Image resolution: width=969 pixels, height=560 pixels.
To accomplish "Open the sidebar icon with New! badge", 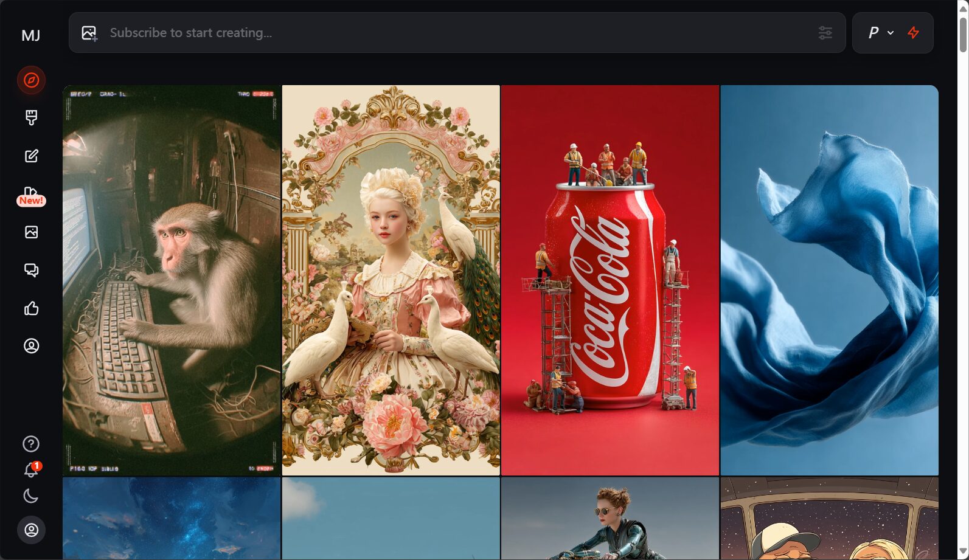I will (x=31, y=196).
